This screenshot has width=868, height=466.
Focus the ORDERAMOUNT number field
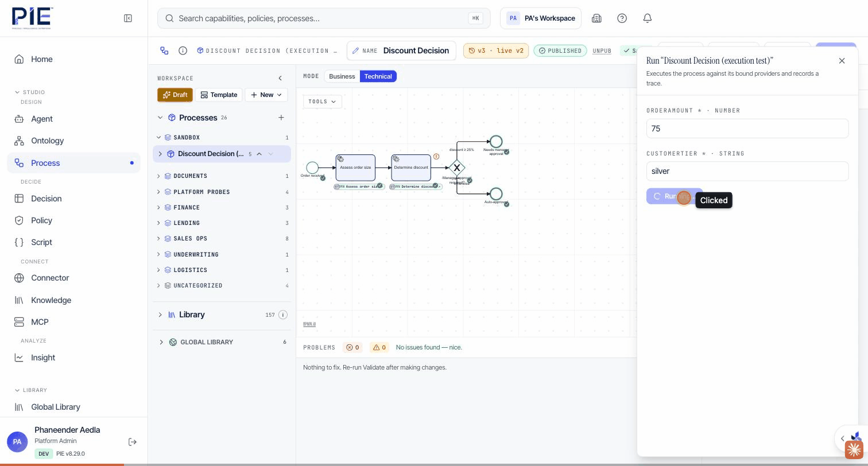pyautogui.click(x=747, y=129)
